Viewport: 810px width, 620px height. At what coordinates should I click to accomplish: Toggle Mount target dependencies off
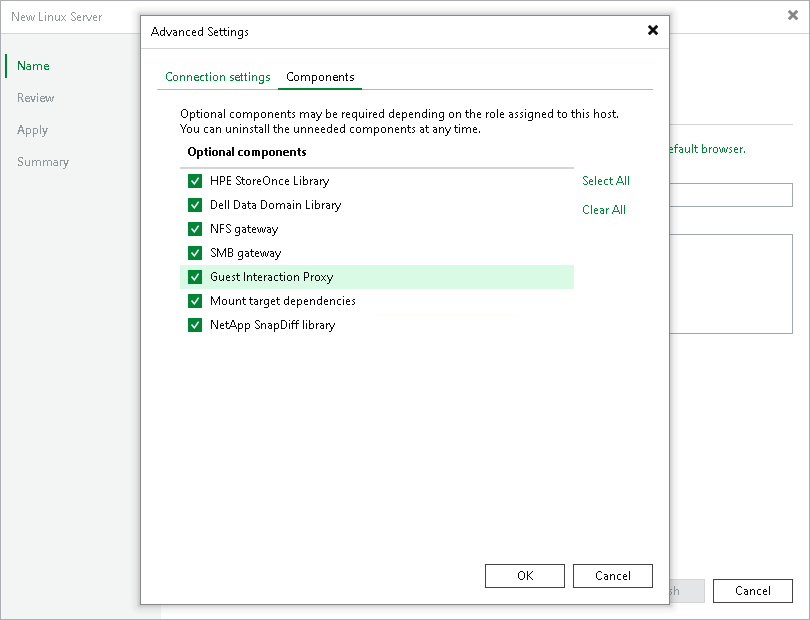pos(195,301)
